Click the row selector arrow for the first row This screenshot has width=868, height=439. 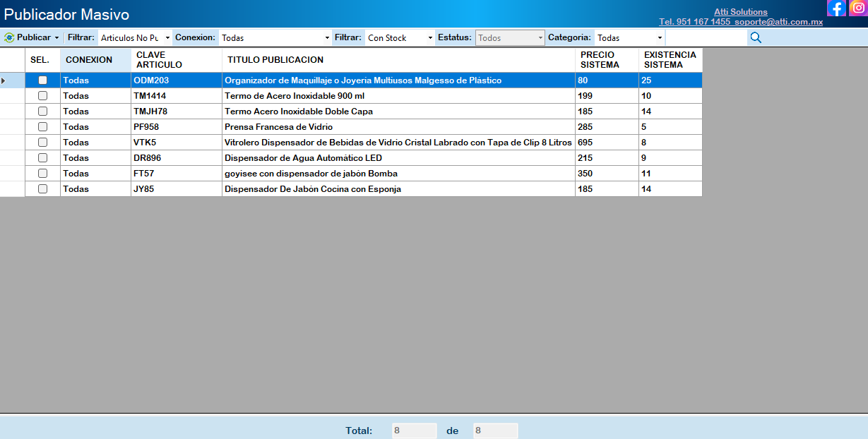click(x=4, y=80)
